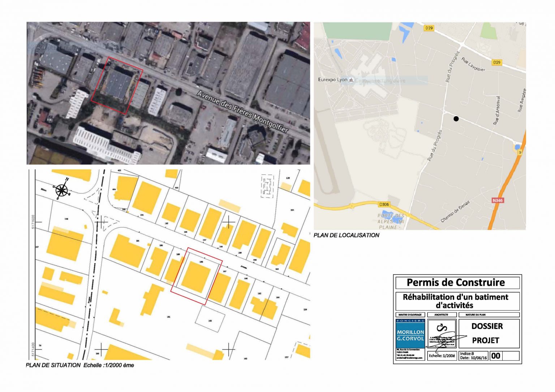The height and width of the screenshot is (392, 555).
Task: Click the Permis de Construire title
Action: click(456, 283)
